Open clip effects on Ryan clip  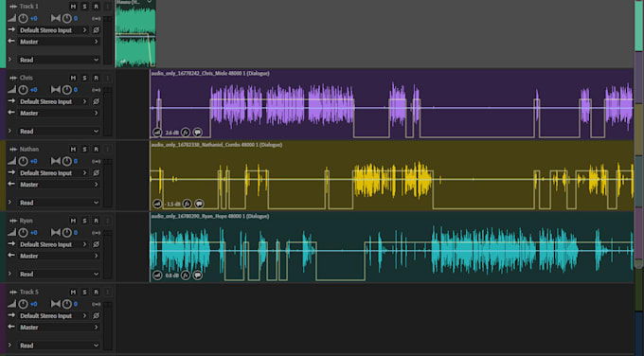click(x=186, y=276)
